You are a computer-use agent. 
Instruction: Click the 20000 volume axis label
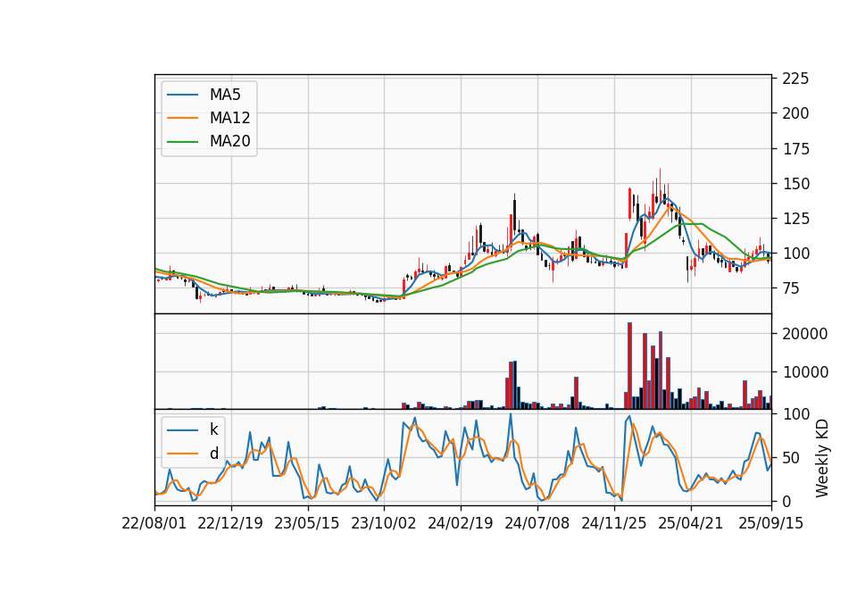coord(805,333)
